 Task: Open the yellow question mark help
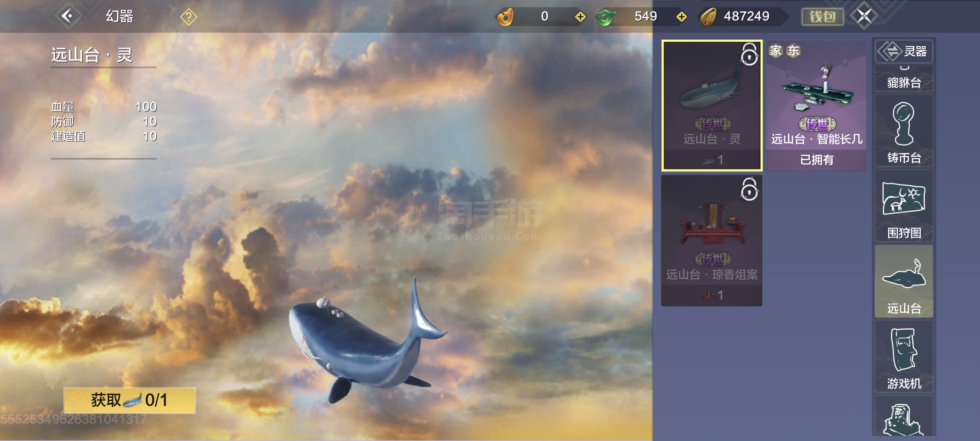pos(189,17)
